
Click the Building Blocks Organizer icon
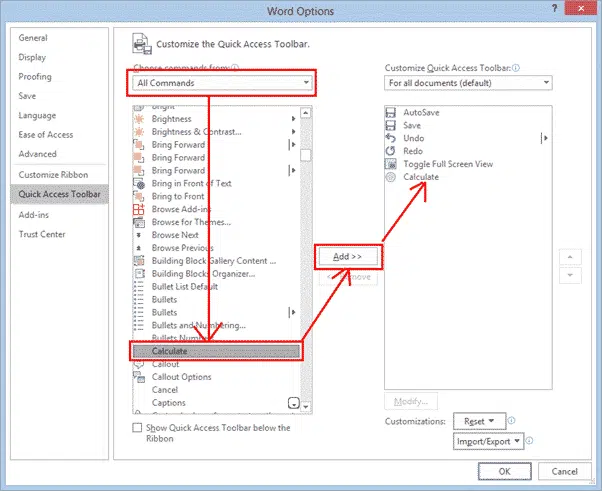tap(139, 274)
